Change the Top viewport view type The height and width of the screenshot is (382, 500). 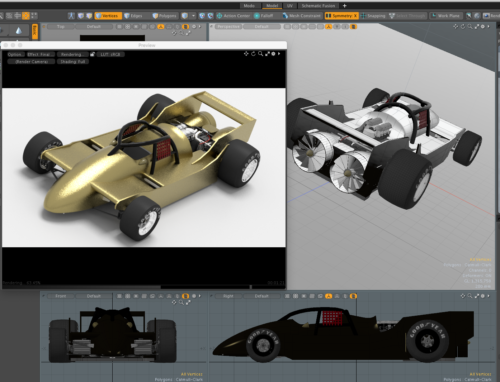[x=61, y=26]
